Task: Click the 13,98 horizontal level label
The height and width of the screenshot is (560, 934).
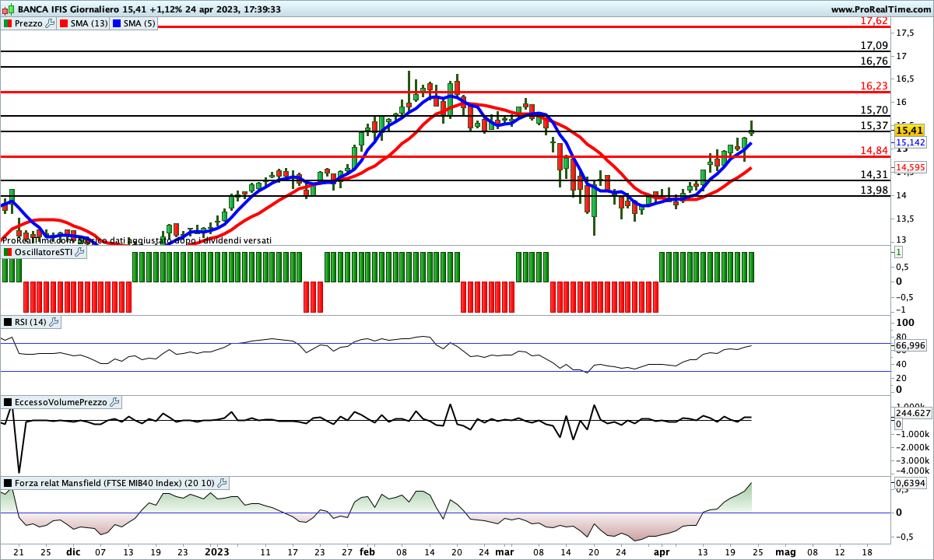Action: tap(875, 190)
